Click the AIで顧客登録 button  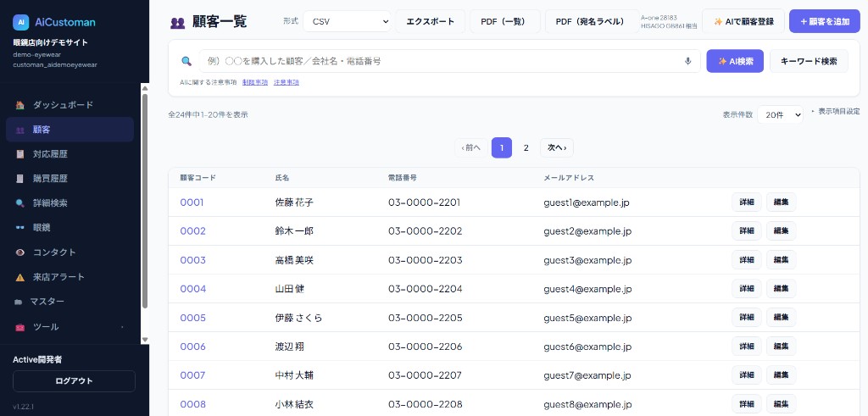coord(743,21)
